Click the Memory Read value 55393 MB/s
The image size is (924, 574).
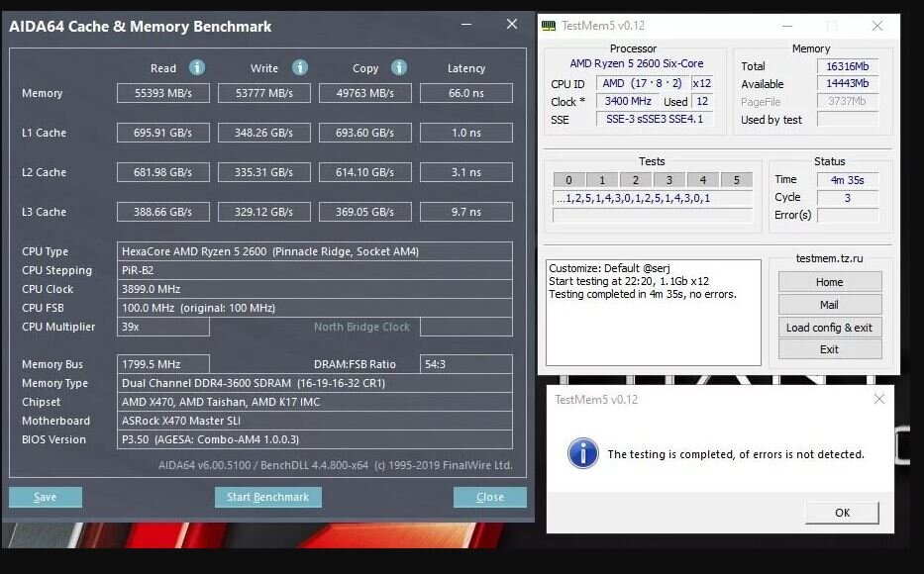[163, 93]
